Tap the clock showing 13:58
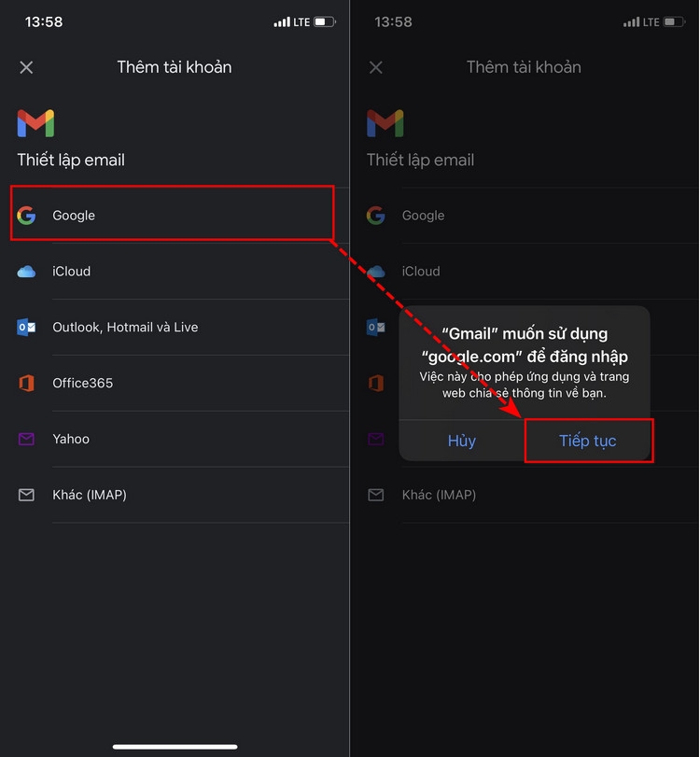 pyautogui.click(x=44, y=21)
